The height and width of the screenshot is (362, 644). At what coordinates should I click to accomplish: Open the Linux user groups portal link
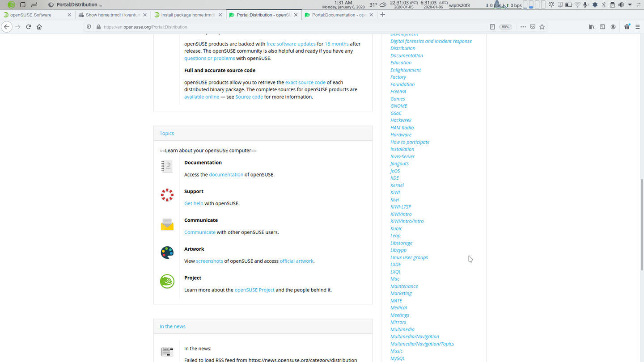[x=409, y=257]
